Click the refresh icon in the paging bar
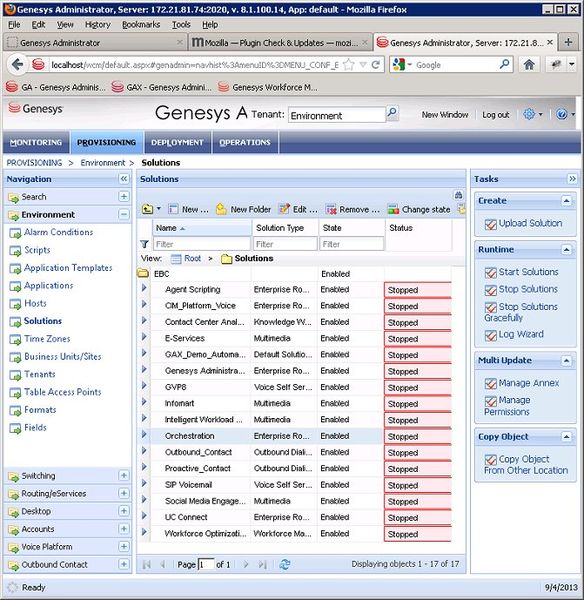The height and width of the screenshot is (600, 584). [x=285, y=564]
